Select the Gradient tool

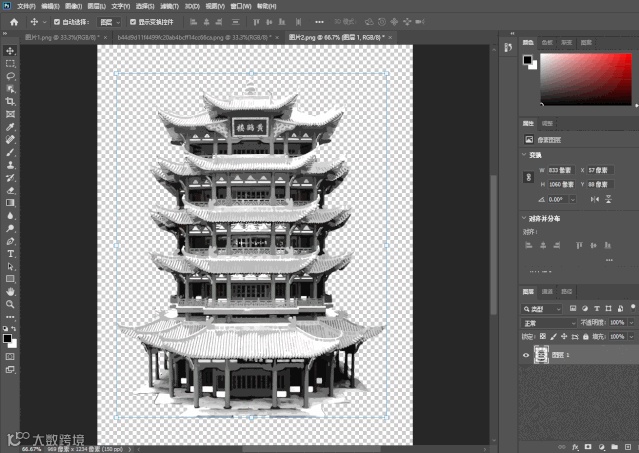coord(10,203)
